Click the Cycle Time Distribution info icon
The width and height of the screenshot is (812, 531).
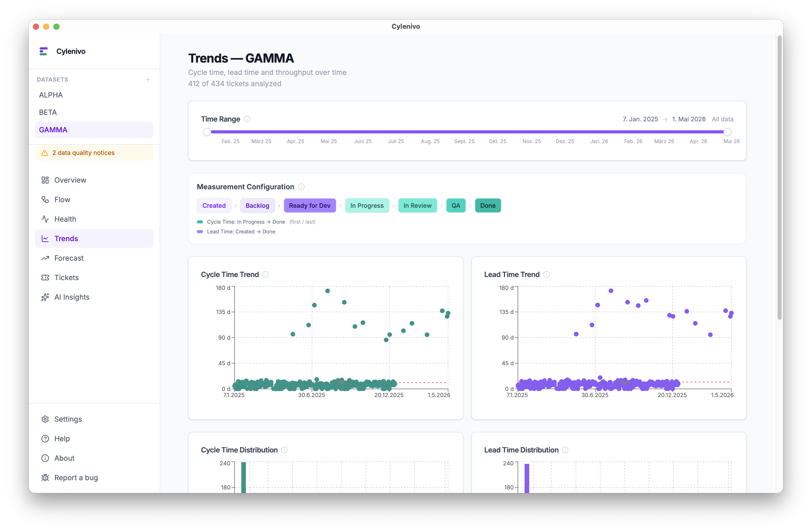coord(284,450)
